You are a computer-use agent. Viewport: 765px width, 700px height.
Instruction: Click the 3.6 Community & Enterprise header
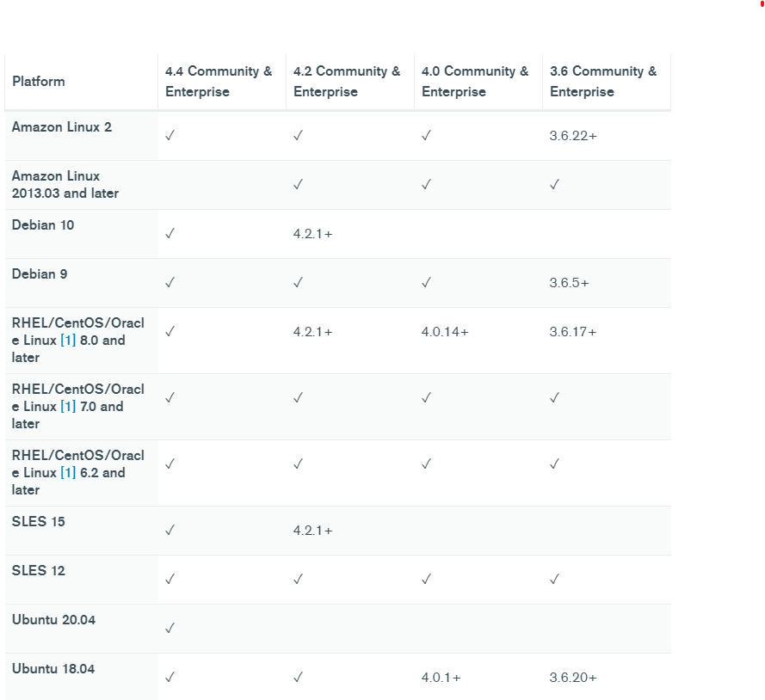pyautogui.click(x=603, y=82)
